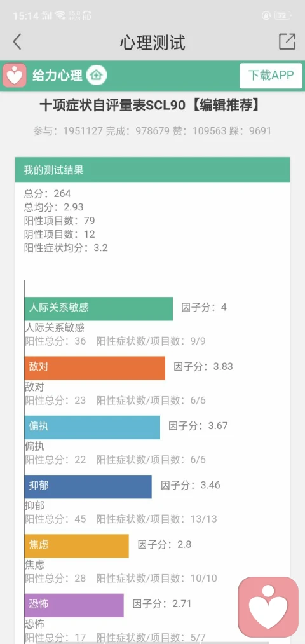Tap the floating pink heart icon
305x644 pixels.
(269, 606)
